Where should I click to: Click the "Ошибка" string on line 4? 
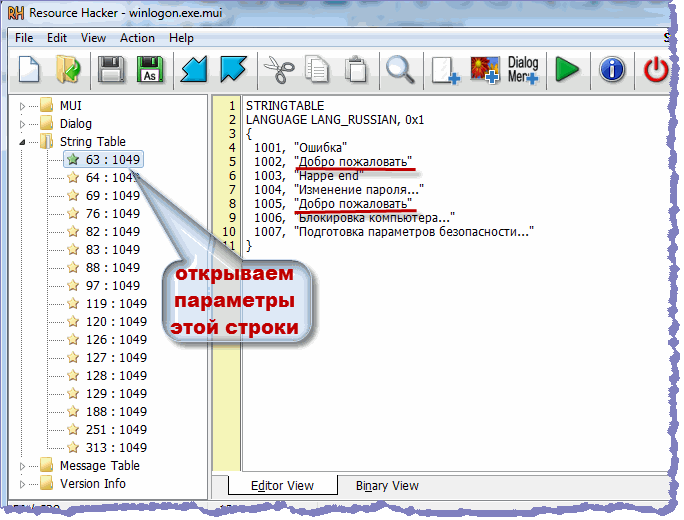[x=320, y=148]
